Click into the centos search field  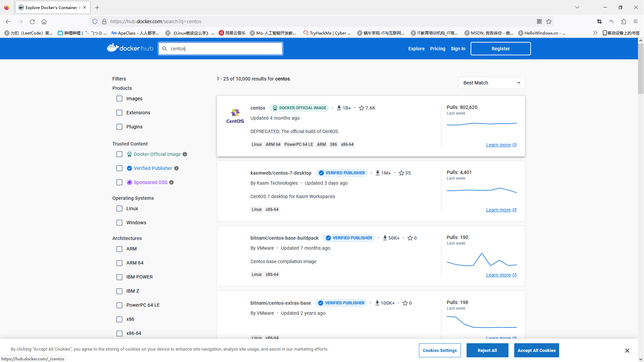click(220, 49)
